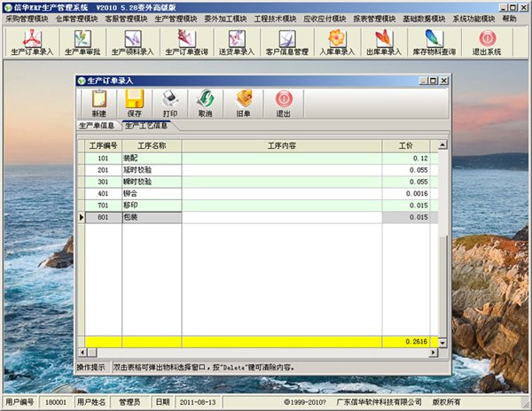Open the 生产单审批 toolbar icon

pyautogui.click(x=82, y=43)
